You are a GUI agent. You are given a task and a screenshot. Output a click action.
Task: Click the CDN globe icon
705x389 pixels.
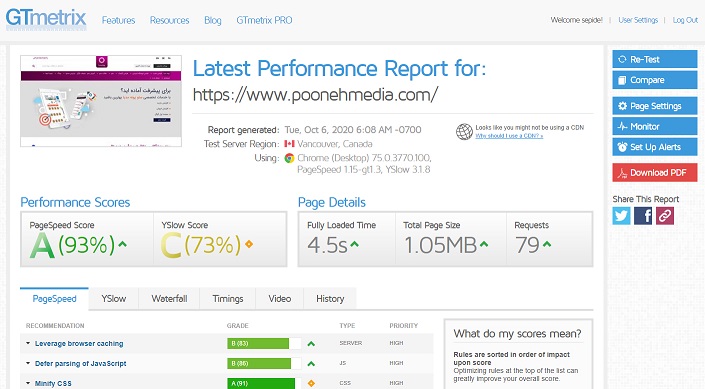[464, 132]
